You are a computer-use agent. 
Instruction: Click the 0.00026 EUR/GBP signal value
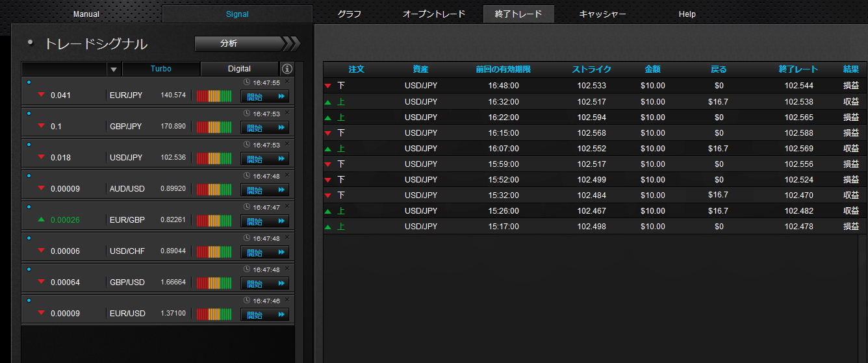tap(65, 220)
